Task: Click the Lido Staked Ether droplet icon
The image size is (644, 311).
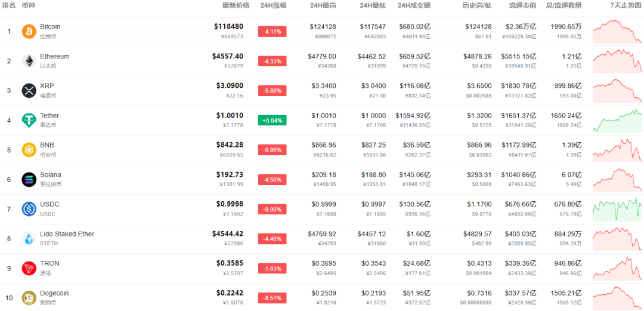Action: click(29, 239)
